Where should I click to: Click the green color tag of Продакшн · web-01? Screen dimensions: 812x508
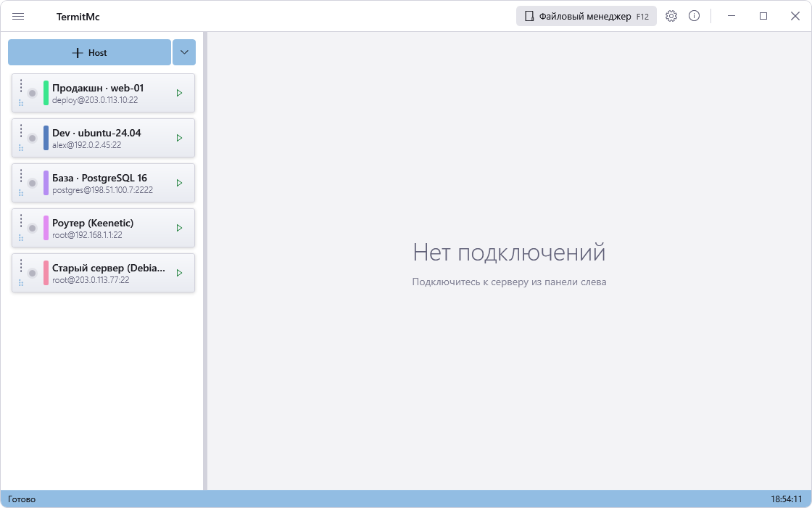pyautogui.click(x=46, y=94)
